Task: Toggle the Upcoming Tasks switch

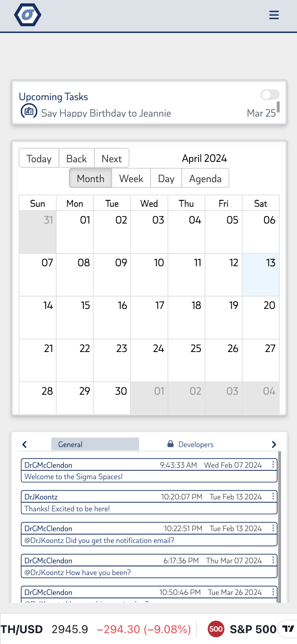Action: point(270,95)
